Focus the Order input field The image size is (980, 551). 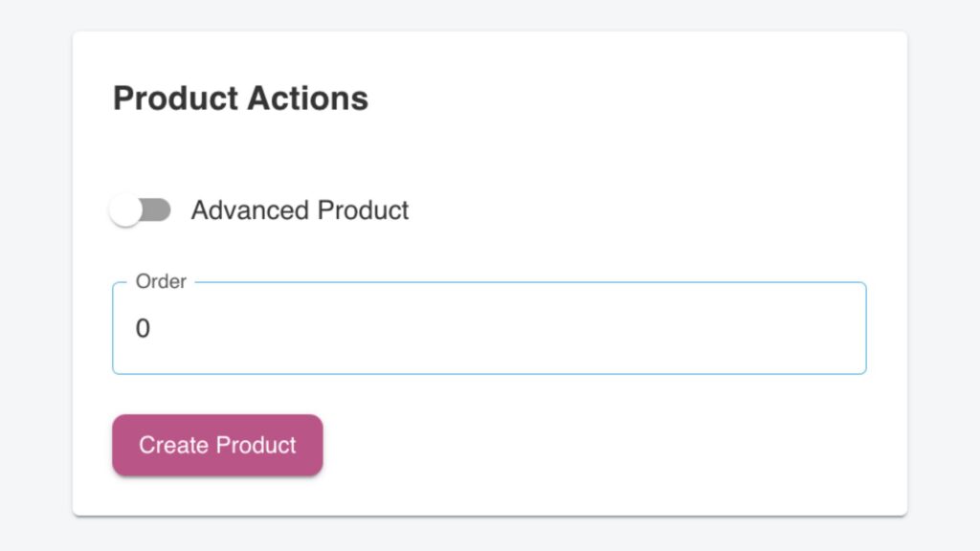pos(488,329)
